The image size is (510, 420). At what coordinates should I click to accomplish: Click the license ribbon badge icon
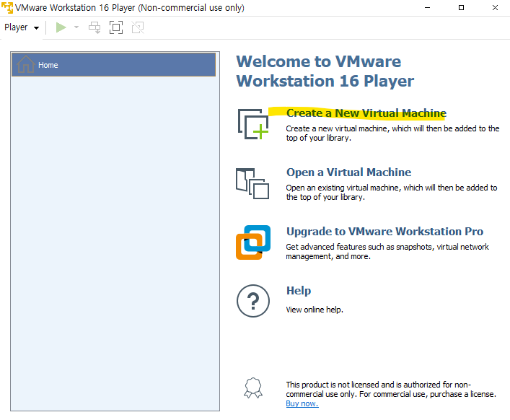(253, 388)
